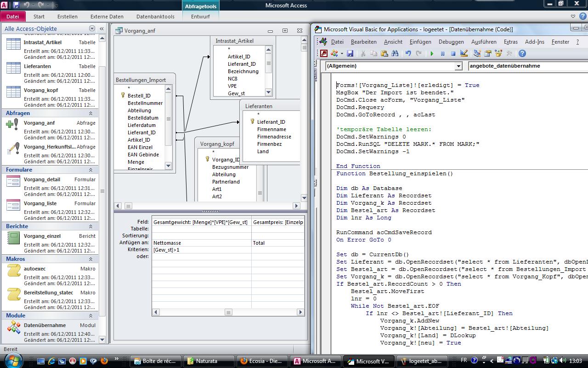Click the Gesamtgewicht field cell in query grid
This screenshot has width=588, height=368.
point(201,222)
